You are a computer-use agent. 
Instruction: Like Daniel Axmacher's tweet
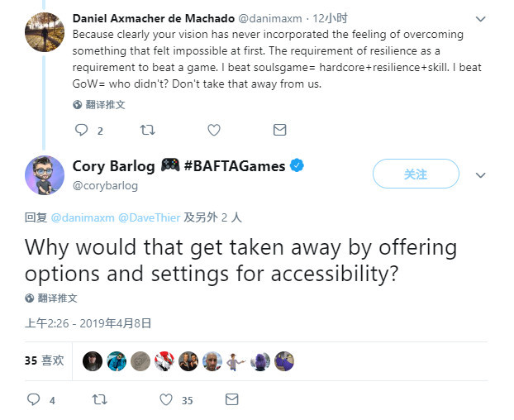[213, 131]
